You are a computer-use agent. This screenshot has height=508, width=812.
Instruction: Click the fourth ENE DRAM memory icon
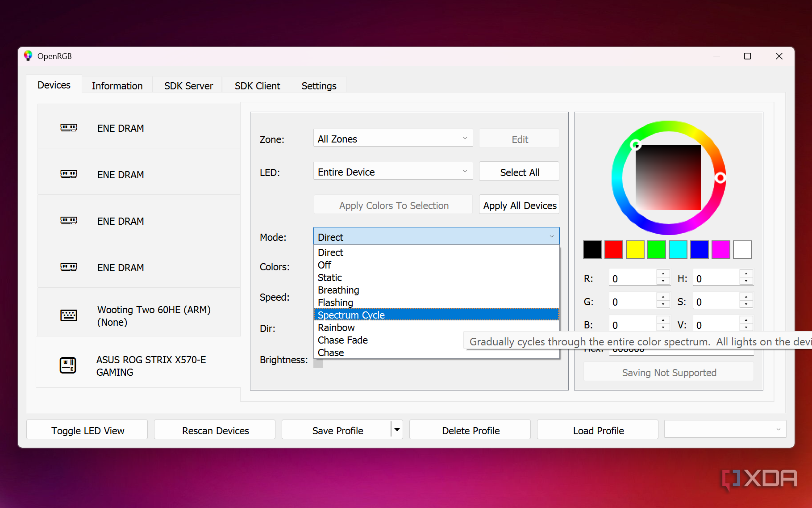pos(69,267)
